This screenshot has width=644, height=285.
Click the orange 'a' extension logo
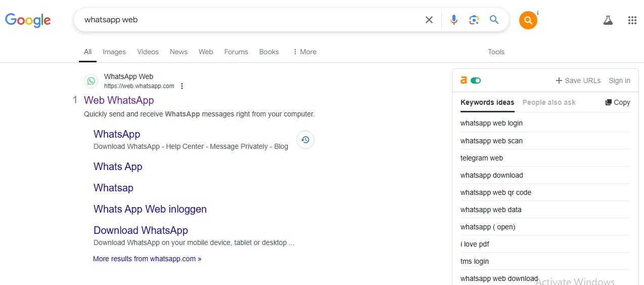[x=464, y=80]
